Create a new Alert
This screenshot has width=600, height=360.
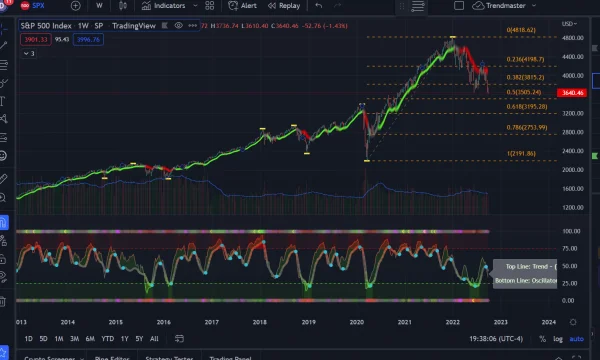coord(242,6)
